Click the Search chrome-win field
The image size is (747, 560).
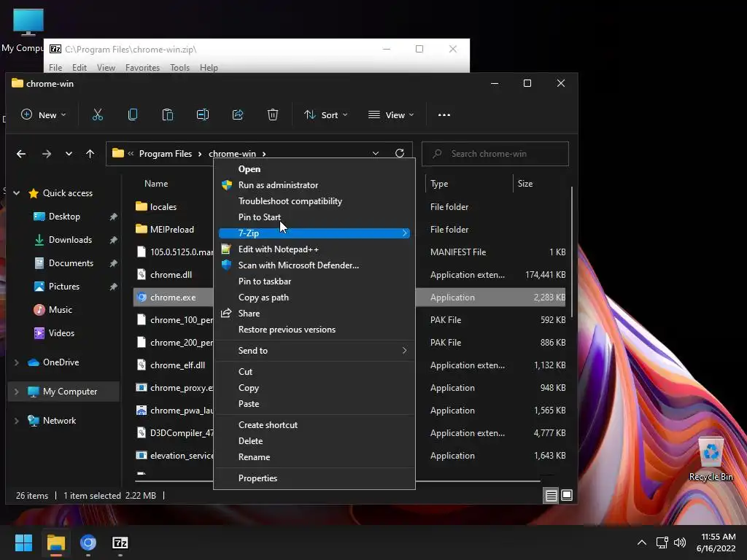click(495, 154)
